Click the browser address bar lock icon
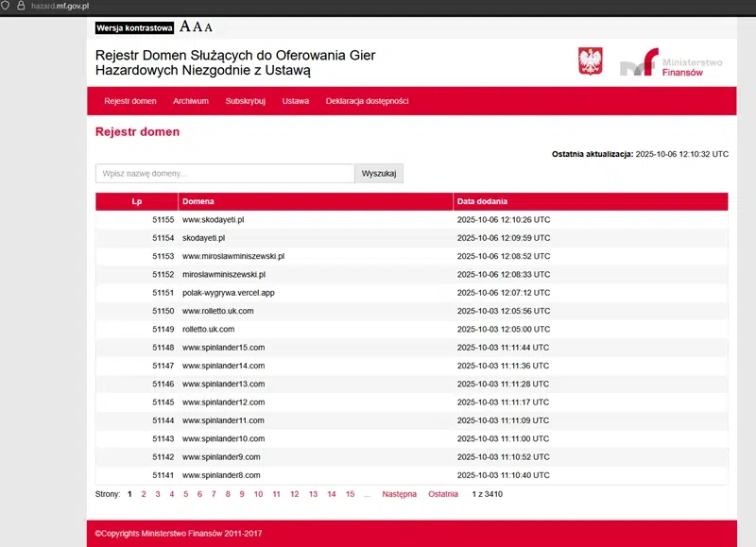Viewport: 756px width, 547px height. pyautogui.click(x=20, y=6)
